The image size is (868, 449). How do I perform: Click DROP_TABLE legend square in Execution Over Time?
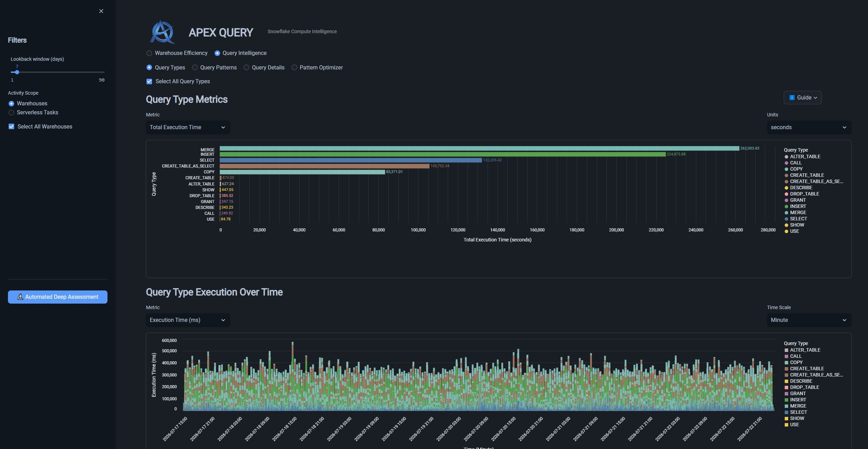click(x=786, y=388)
